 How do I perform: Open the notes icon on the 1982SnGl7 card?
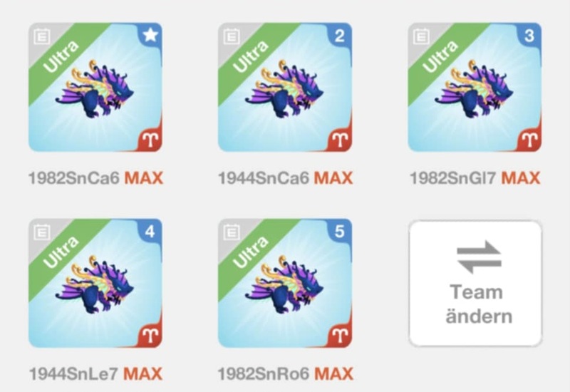(x=421, y=37)
